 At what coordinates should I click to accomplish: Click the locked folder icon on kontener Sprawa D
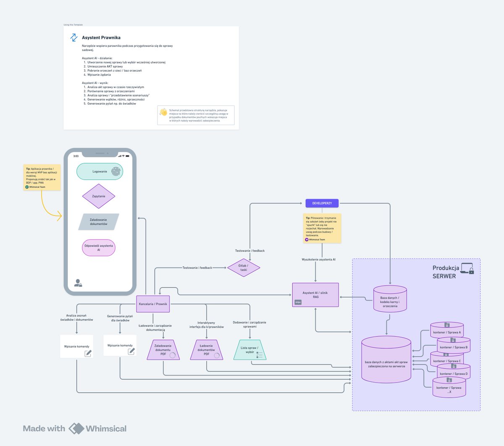pos(454,366)
